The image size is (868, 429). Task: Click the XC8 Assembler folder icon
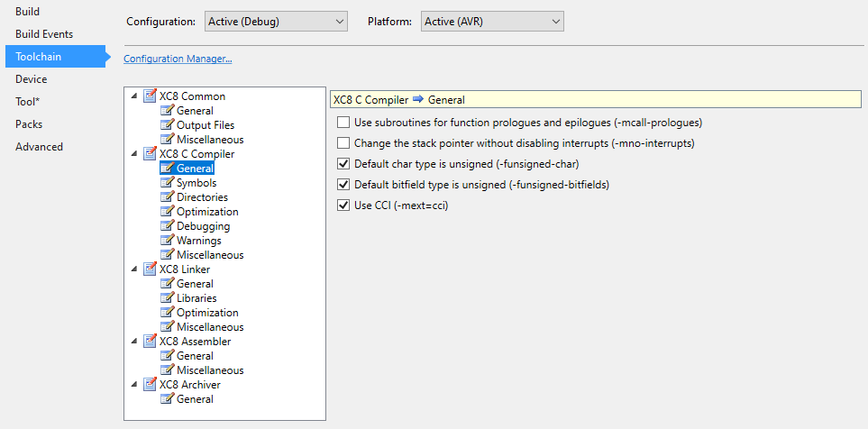click(x=150, y=342)
